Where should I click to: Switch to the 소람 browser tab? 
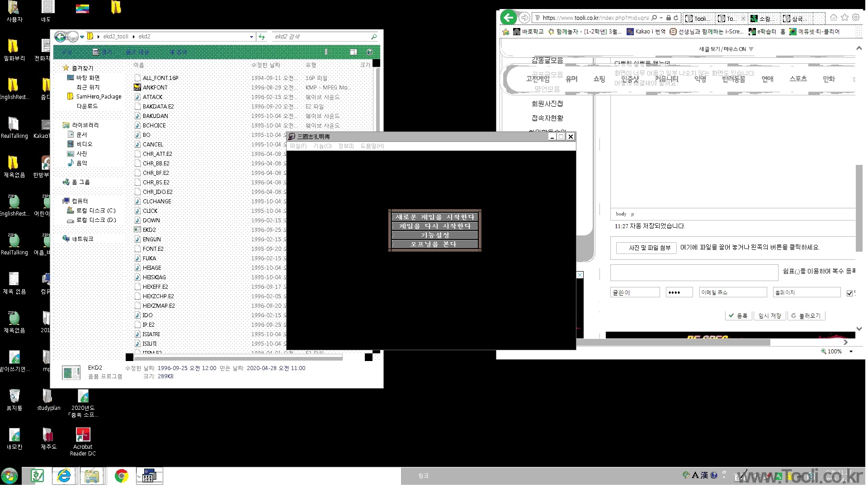click(x=764, y=18)
